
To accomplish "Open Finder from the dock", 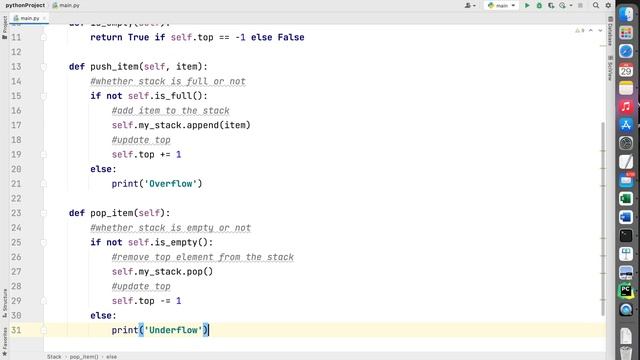I will (626, 14).
